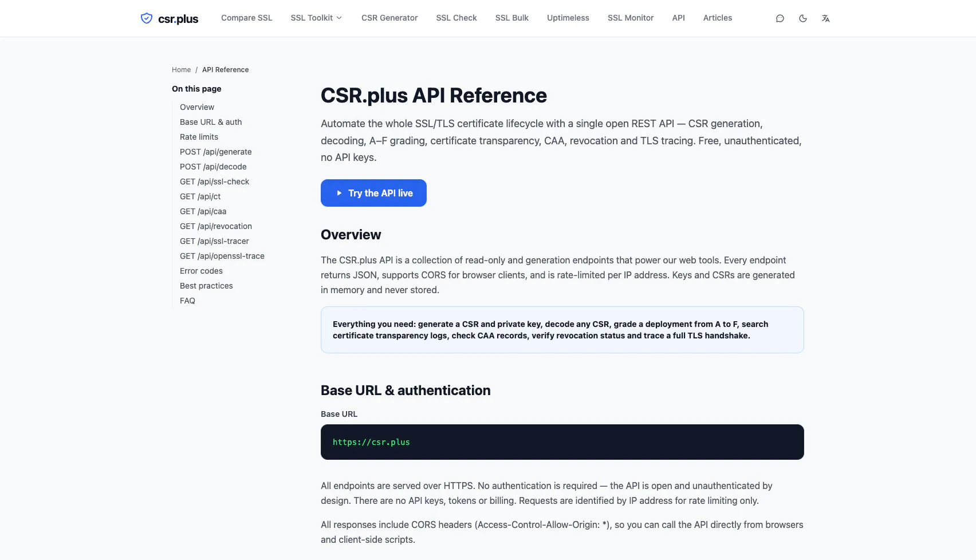This screenshot has width=976, height=560.
Task: Click the CSR.plus API Reference heading
Action: click(x=434, y=96)
